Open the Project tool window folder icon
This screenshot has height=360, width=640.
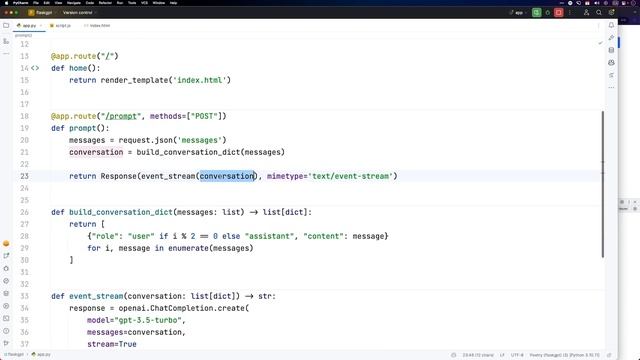click(6, 25)
